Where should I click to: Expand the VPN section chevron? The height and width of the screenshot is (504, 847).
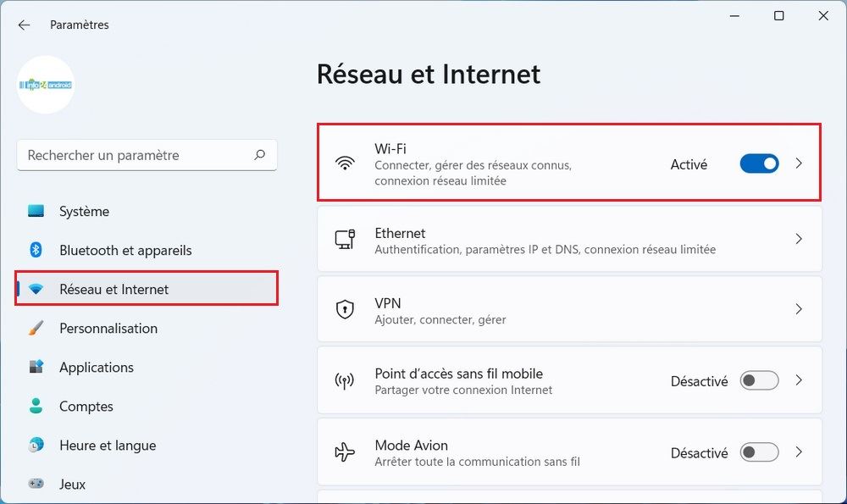(x=798, y=309)
